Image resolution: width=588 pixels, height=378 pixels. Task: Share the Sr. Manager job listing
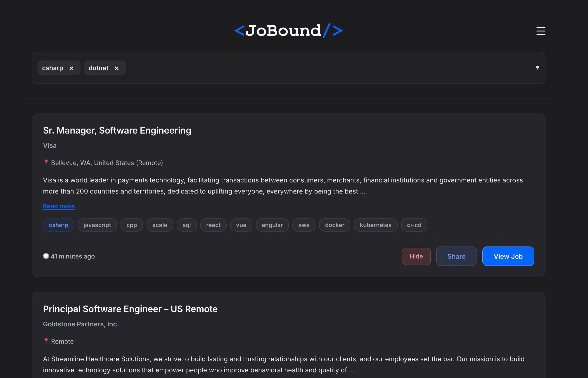(x=456, y=256)
